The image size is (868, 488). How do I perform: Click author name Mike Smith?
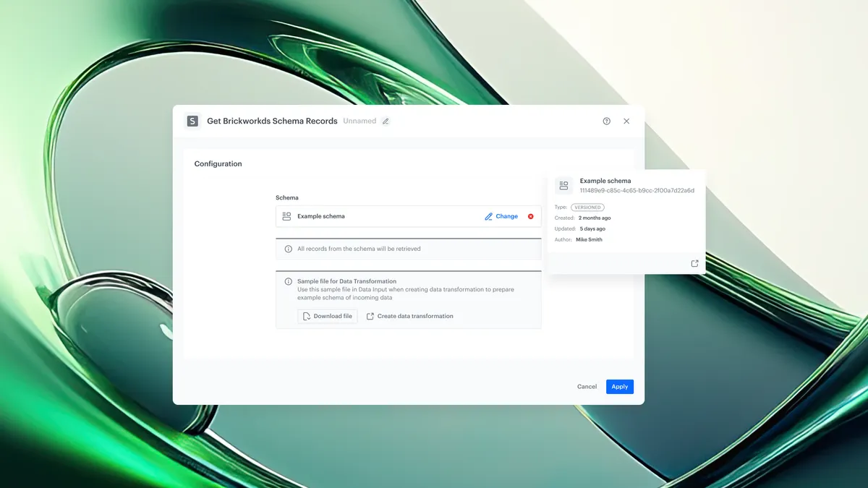pos(589,239)
